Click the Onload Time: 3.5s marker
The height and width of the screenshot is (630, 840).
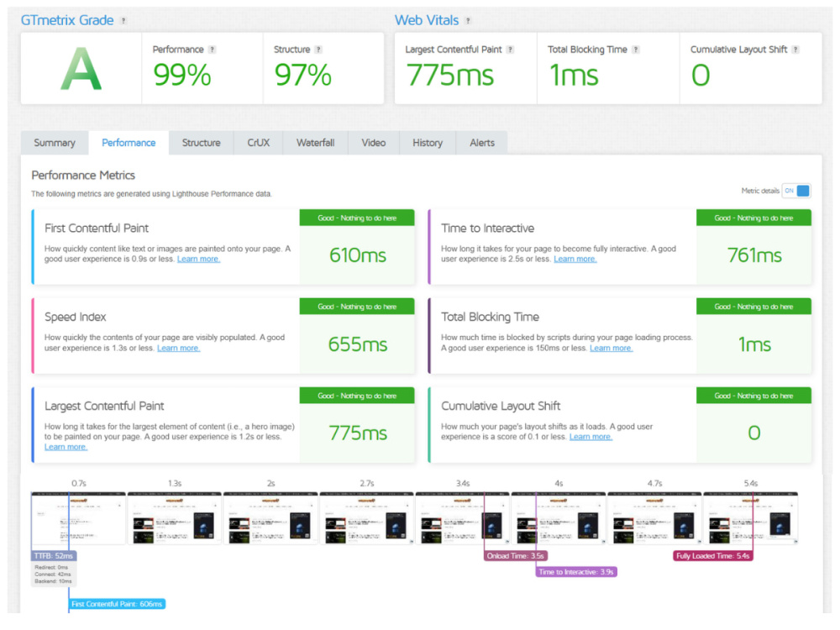tap(516, 556)
